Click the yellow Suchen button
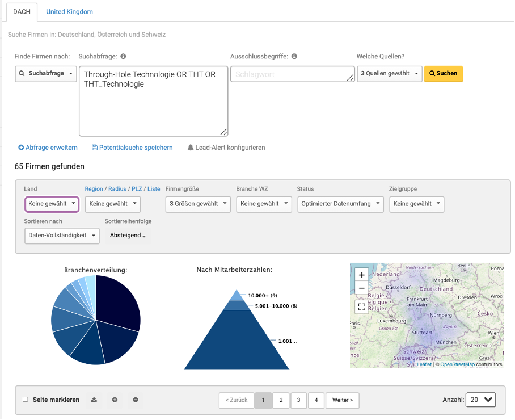This screenshot has width=515, height=420. point(444,74)
